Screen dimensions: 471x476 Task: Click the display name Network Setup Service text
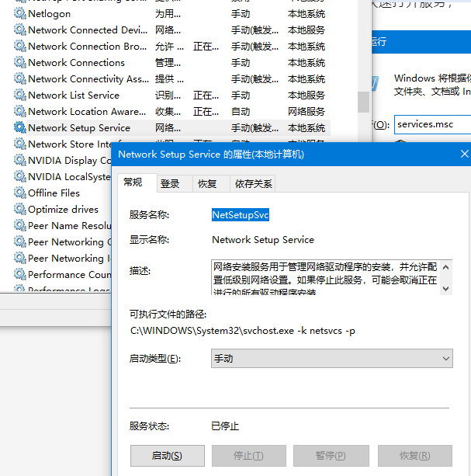click(x=263, y=240)
